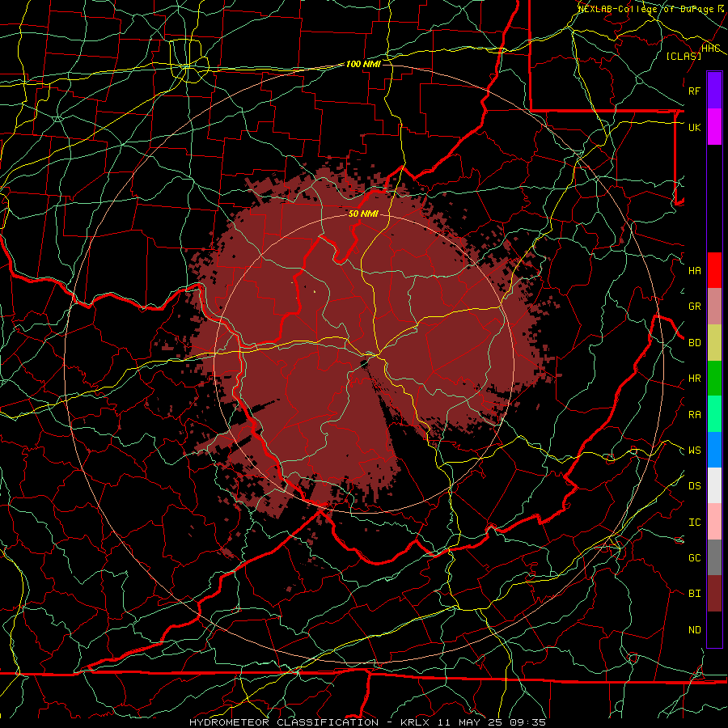The width and height of the screenshot is (728, 728).
Task: Click the KRLX station identifier
Action: [415, 722]
